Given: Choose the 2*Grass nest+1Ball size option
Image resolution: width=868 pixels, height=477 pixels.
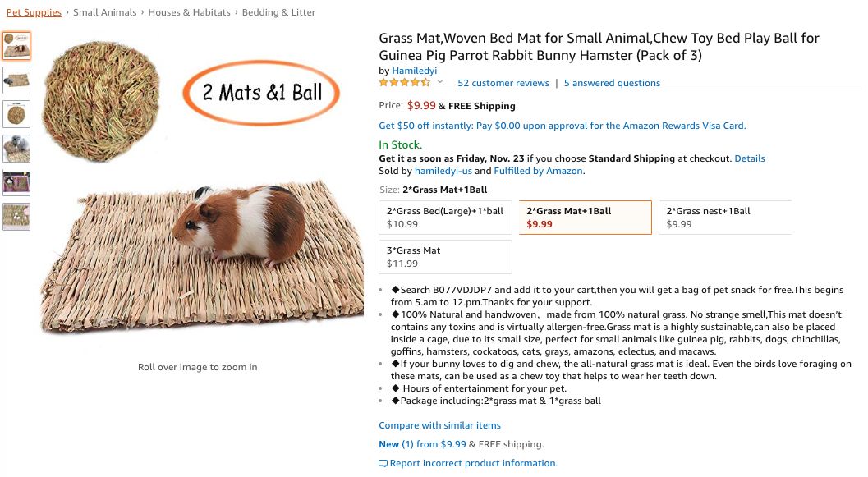Looking at the screenshot, I should (725, 218).
